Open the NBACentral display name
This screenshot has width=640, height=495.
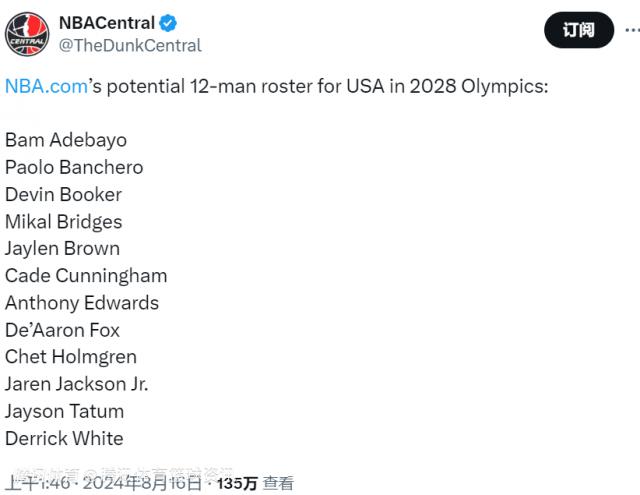(x=106, y=23)
